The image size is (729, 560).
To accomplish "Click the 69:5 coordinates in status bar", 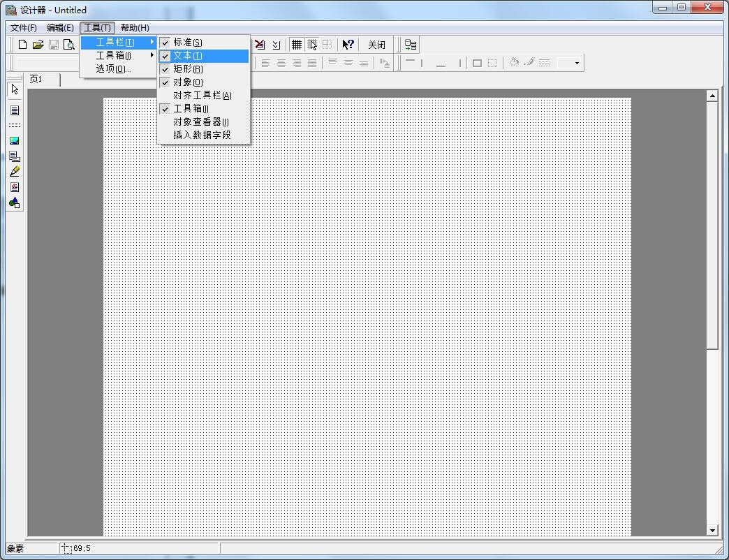I will tap(82, 548).
